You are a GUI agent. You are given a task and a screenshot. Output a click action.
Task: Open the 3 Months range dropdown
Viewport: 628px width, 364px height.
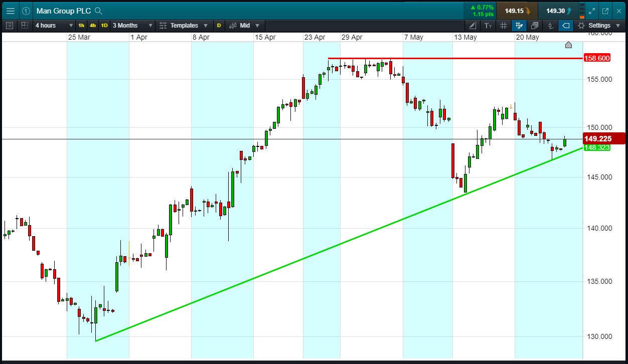pos(132,26)
